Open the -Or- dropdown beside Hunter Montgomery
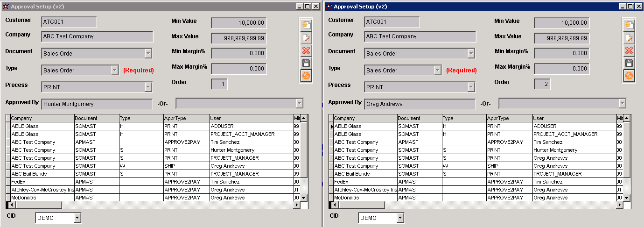Viewport: 644px width, 227px height. (x=299, y=104)
